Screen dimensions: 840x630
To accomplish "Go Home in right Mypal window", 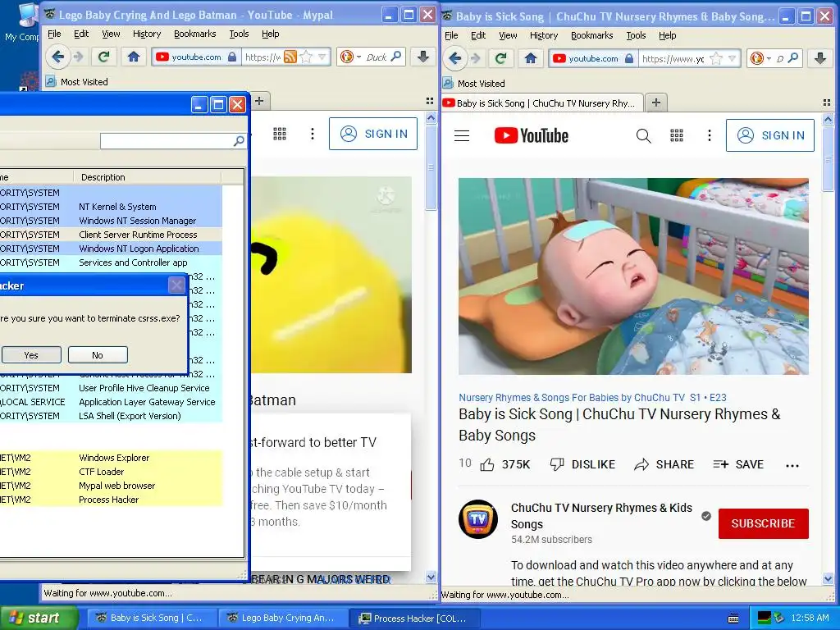I will point(531,58).
